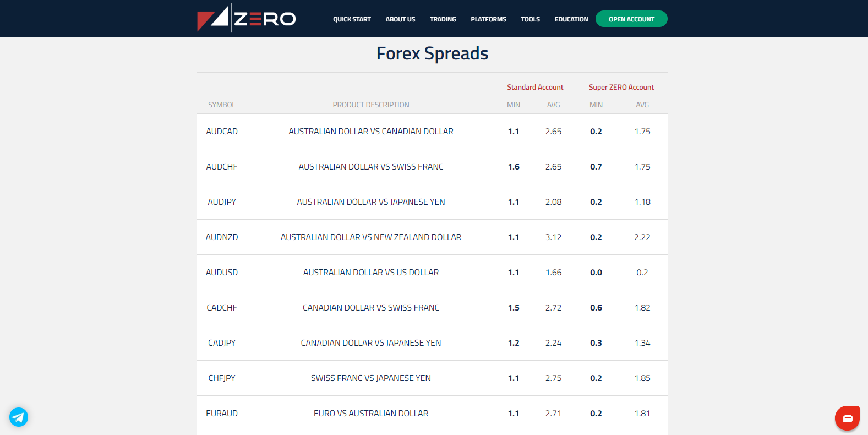Click the ZERO logo in header

(x=247, y=19)
